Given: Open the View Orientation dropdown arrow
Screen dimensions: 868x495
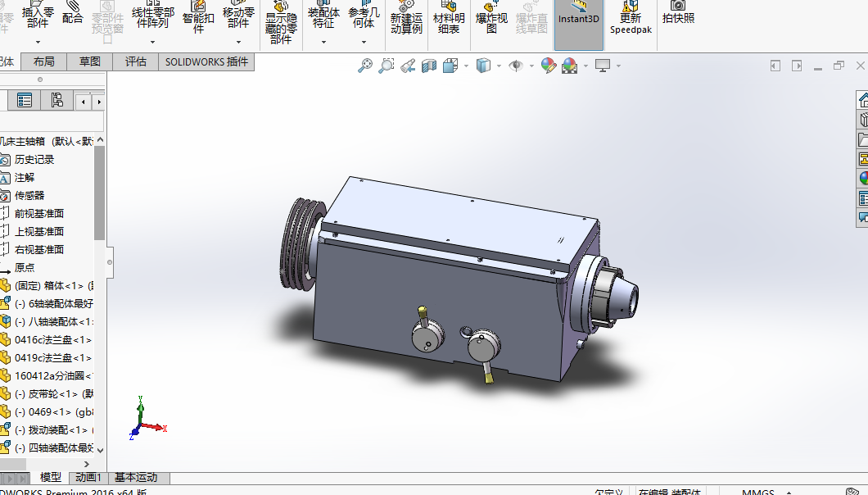Looking at the screenshot, I should (x=466, y=66).
